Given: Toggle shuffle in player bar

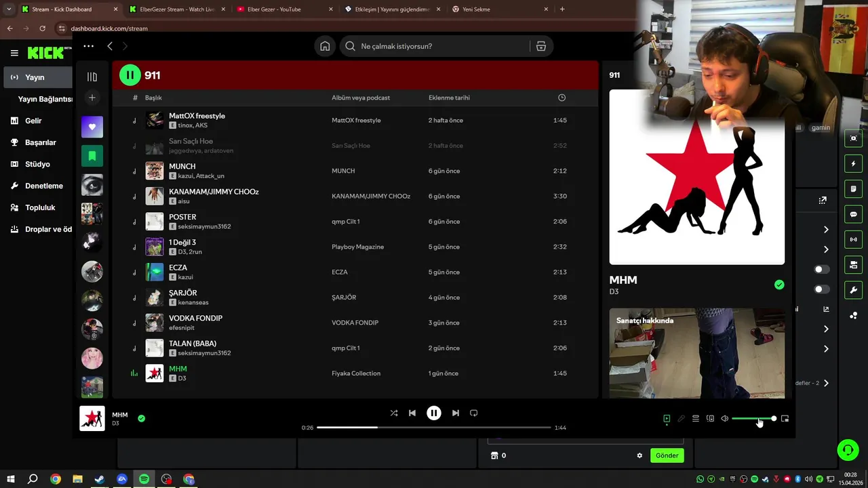Looking at the screenshot, I should click(394, 413).
